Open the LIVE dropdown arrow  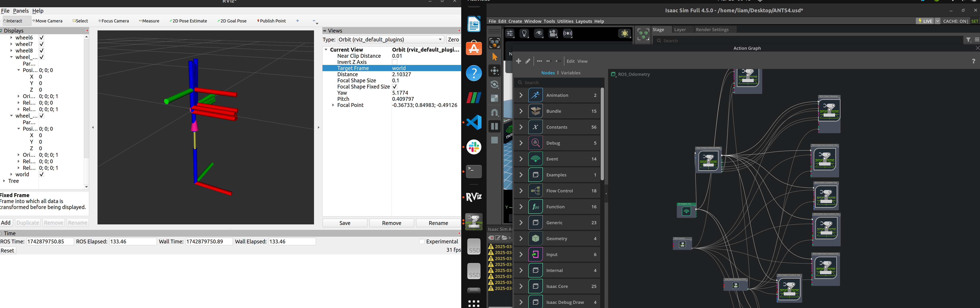[937, 21]
